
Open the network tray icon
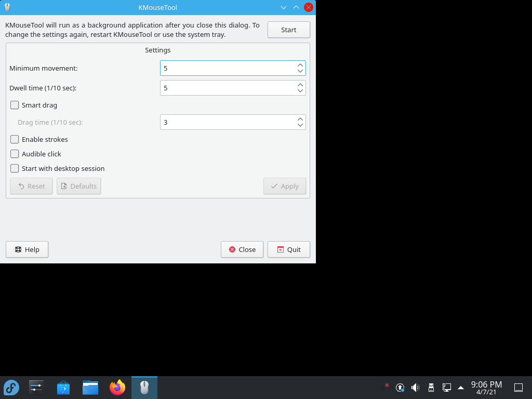[x=446, y=388]
